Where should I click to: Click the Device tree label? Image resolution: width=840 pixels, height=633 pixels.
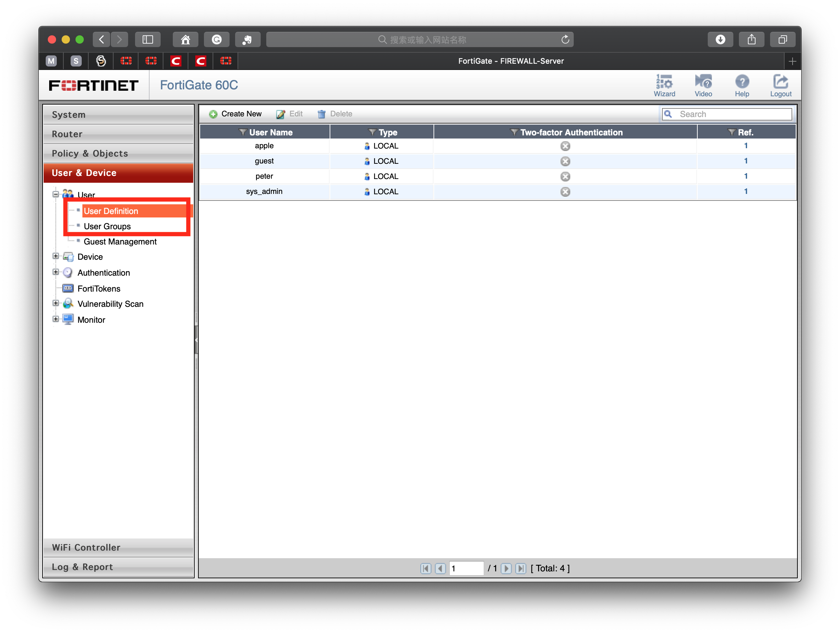click(90, 257)
